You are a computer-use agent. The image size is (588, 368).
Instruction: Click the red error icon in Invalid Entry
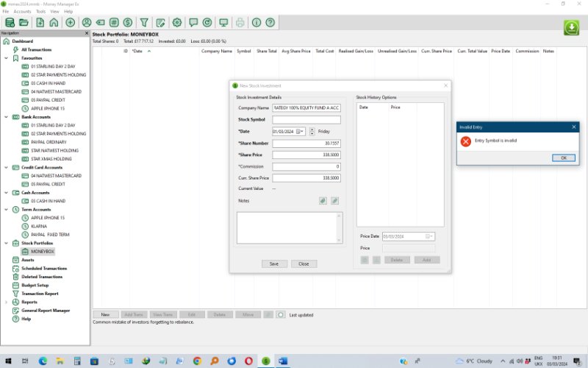tap(466, 141)
